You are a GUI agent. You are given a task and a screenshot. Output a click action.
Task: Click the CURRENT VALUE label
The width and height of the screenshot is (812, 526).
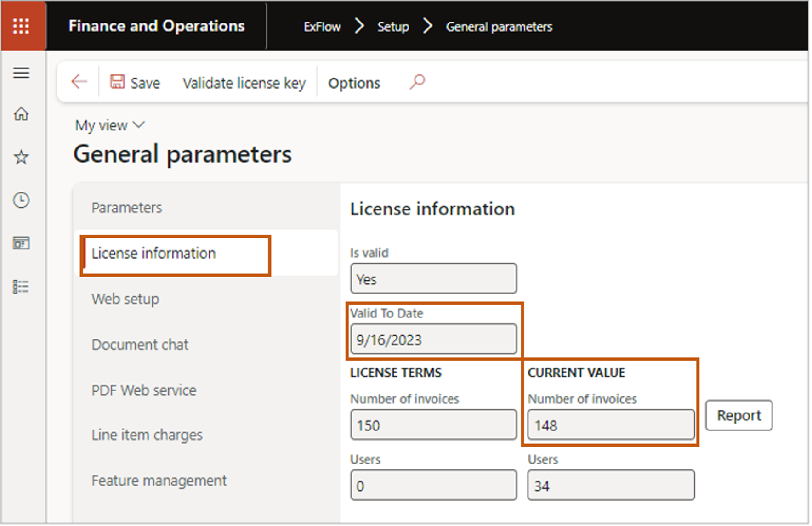tap(576, 373)
